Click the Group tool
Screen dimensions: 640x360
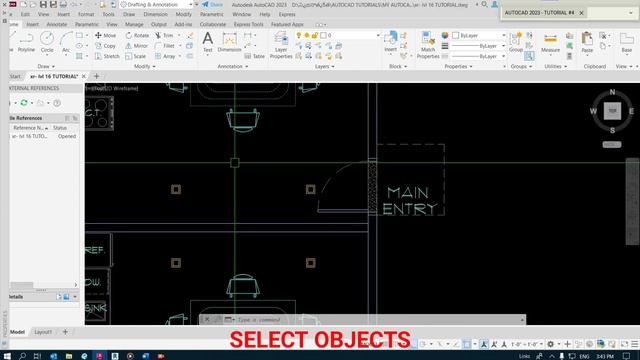[x=516, y=42]
